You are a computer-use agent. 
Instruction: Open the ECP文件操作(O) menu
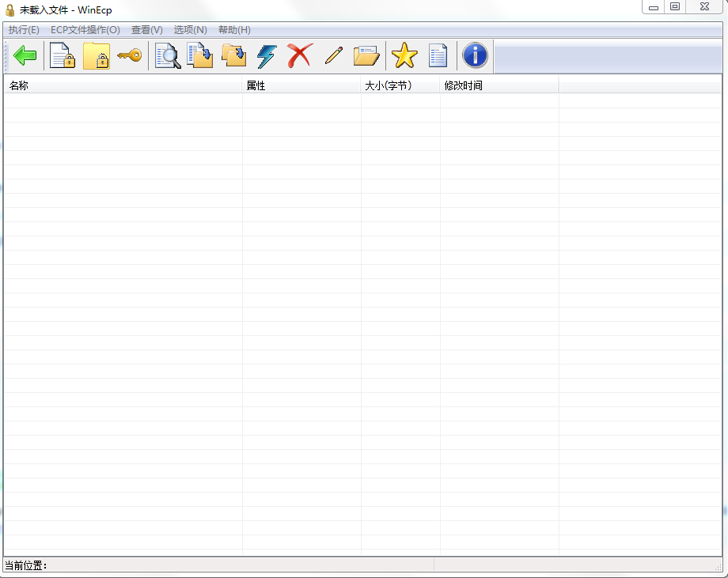click(x=85, y=30)
